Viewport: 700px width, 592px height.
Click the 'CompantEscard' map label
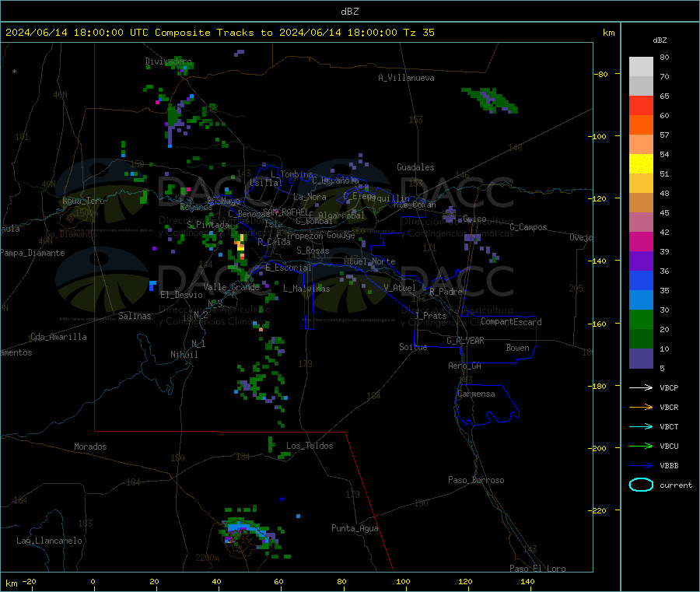[511, 321]
